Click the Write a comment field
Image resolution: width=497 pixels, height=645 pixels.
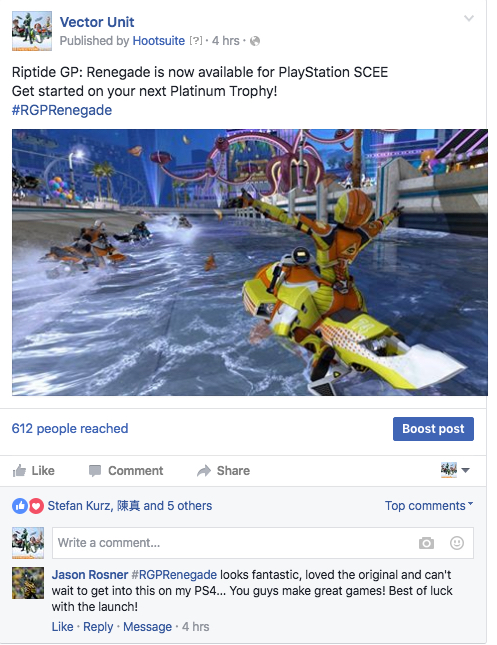point(262,543)
